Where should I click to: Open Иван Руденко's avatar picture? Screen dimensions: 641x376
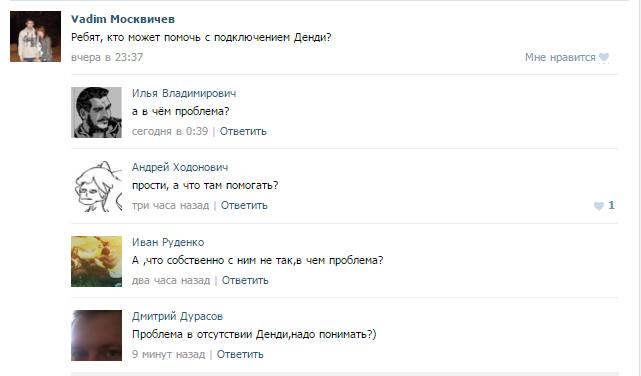click(x=96, y=261)
